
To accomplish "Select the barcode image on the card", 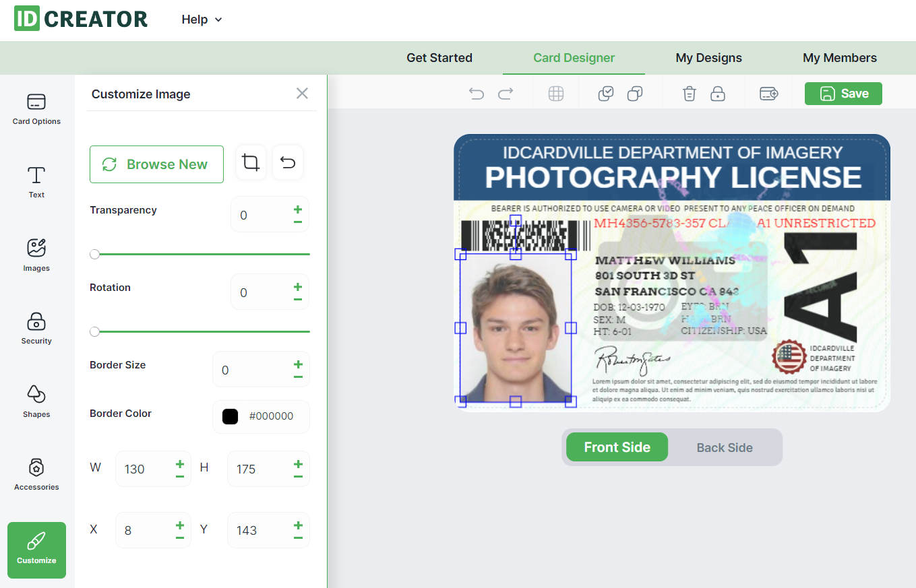I will click(x=526, y=236).
